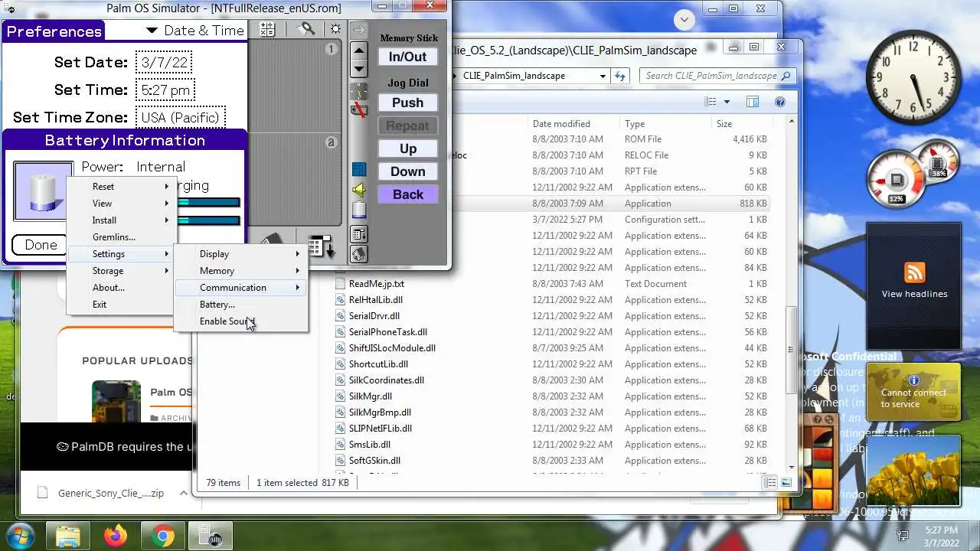Click the Memory Stick In/Out button
Image resolution: width=980 pixels, height=551 pixels.
[x=407, y=57]
